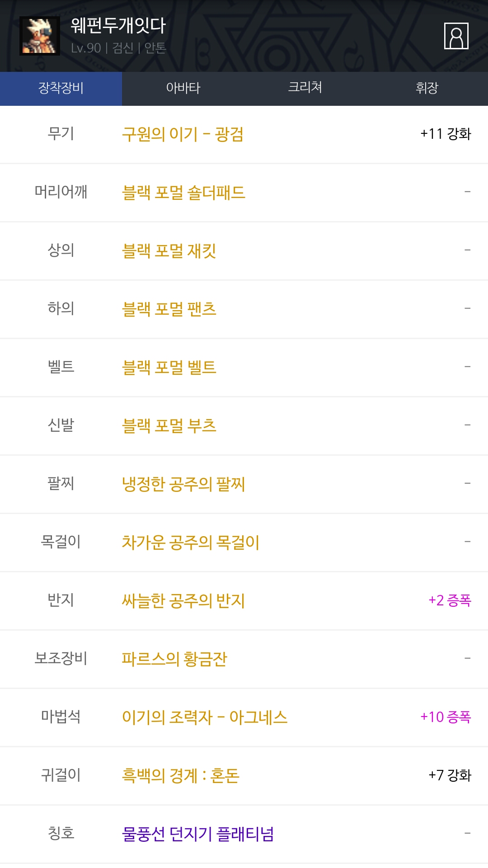
Task: Open weapon item 구원의 이기 - 광검
Action: coord(183,134)
